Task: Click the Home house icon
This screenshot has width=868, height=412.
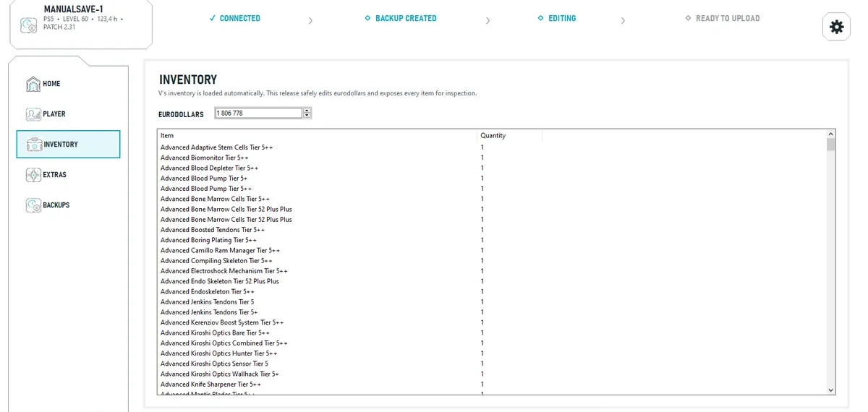Action: point(33,84)
